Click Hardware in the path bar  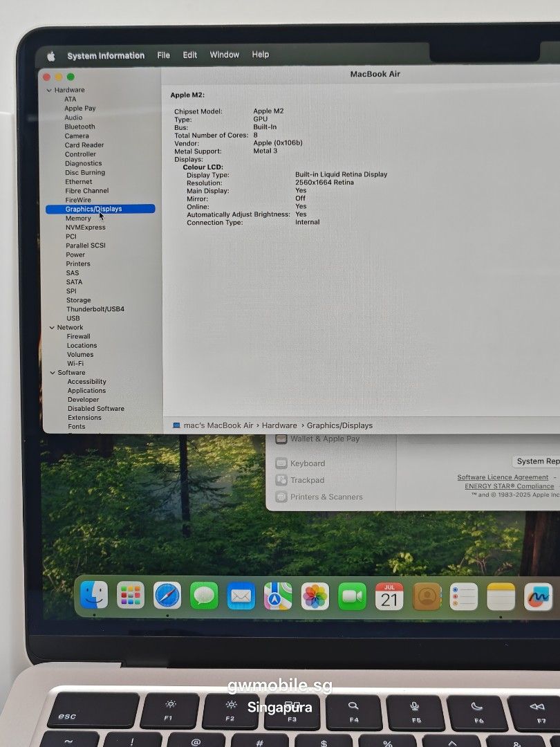point(279,425)
